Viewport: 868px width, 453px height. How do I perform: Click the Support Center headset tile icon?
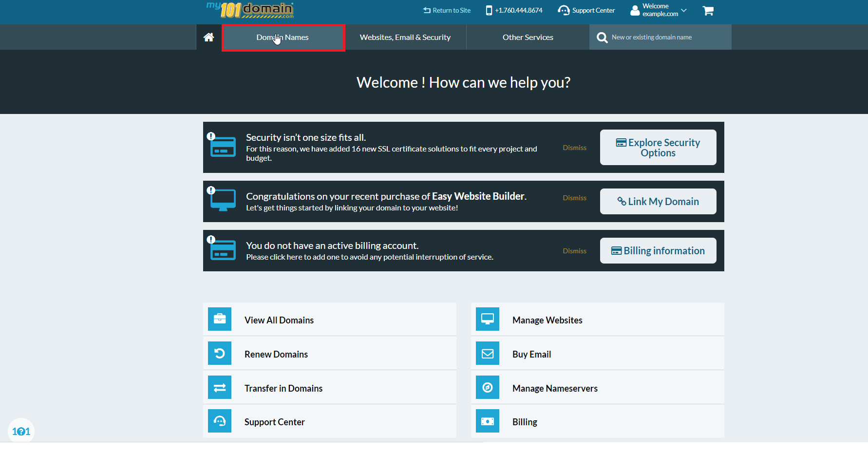[220, 421]
